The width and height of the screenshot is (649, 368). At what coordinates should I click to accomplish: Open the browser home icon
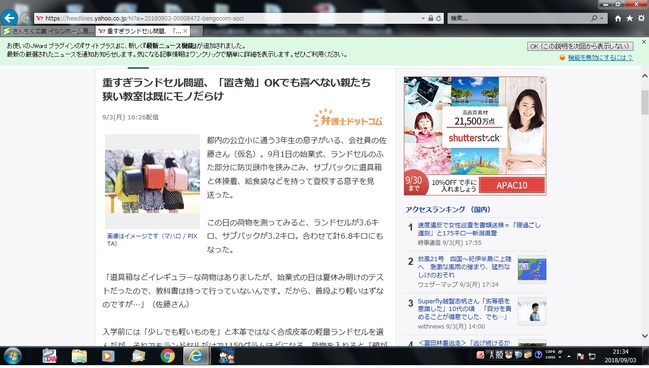click(x=618, y=18)
